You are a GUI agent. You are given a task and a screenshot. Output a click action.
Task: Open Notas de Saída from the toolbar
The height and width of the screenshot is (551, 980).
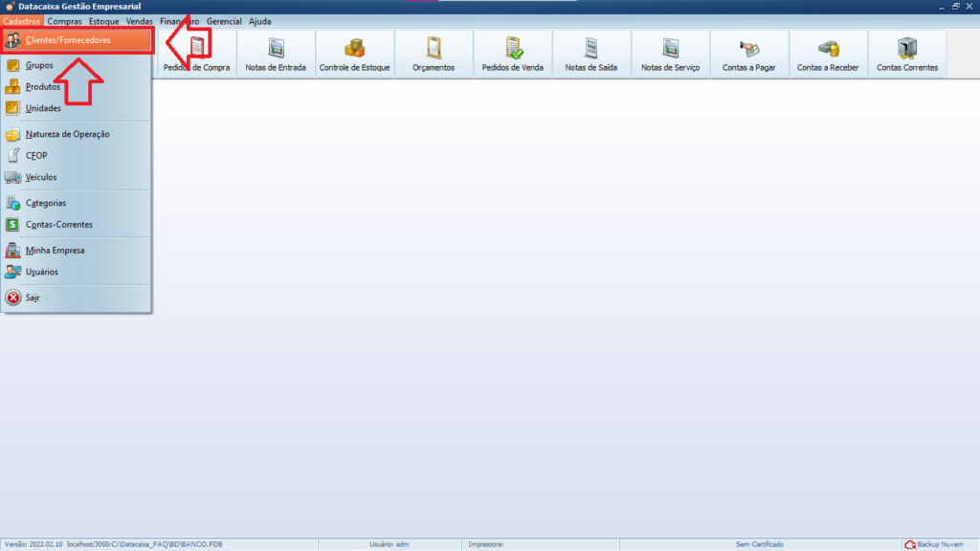(x=591, y=55)
